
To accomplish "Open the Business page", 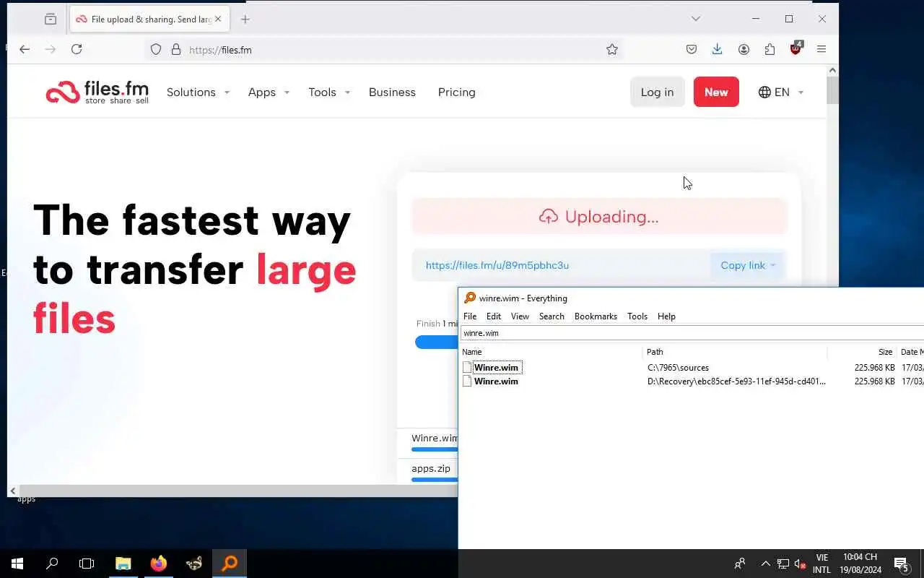I will coord(392,92).
